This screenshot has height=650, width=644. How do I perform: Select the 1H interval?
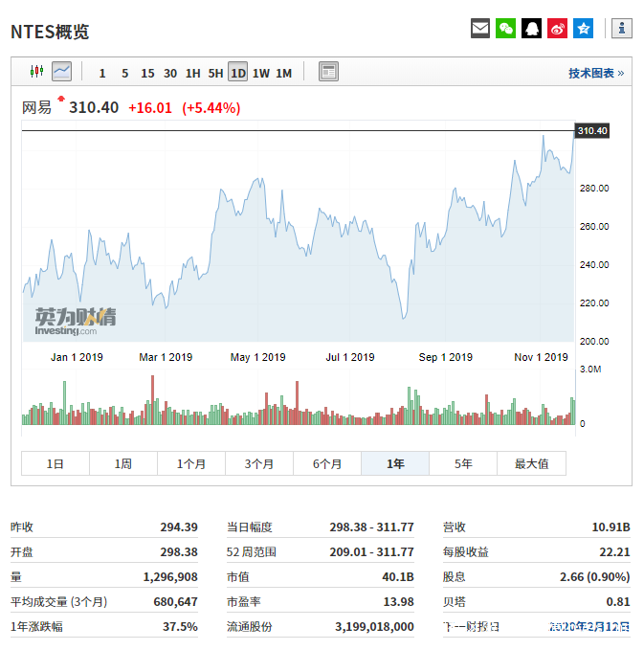tap(193, 74)
